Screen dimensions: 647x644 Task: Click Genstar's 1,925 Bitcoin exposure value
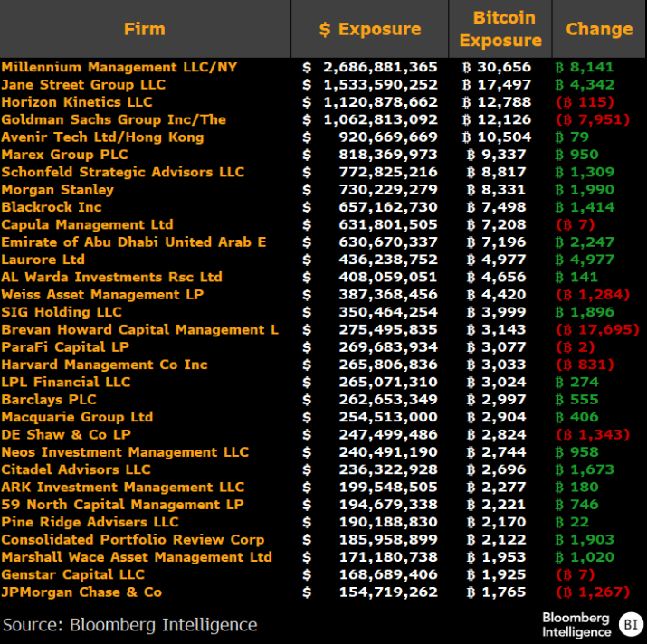pos(497,574)
